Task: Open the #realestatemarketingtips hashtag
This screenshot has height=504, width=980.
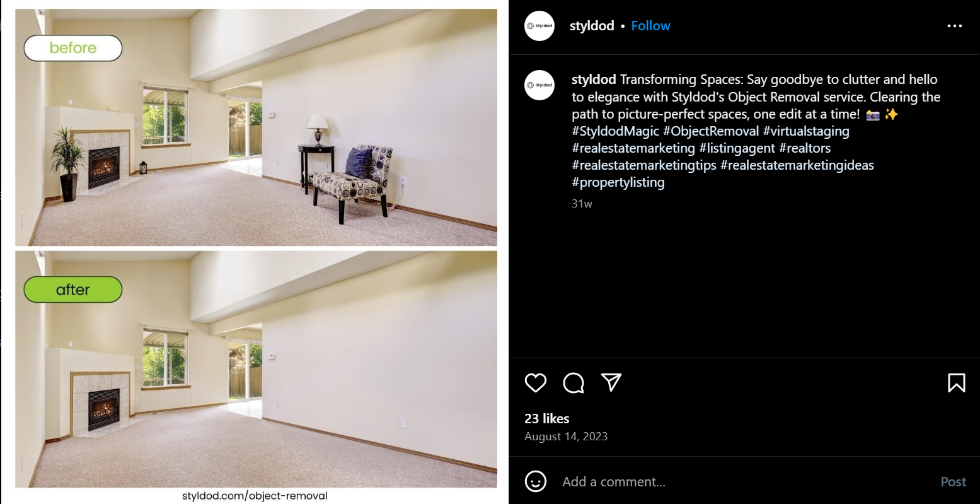Action: coord(644,165)
